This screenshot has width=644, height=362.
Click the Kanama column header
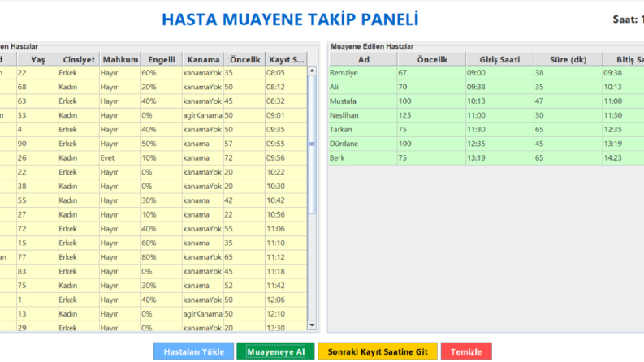(203, 59)
